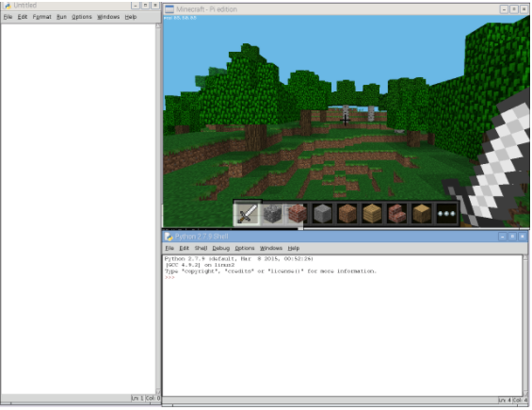Open File menu in the Python Shell
The width and height of the screenshot is (532, 410).
tap(169, 248)
